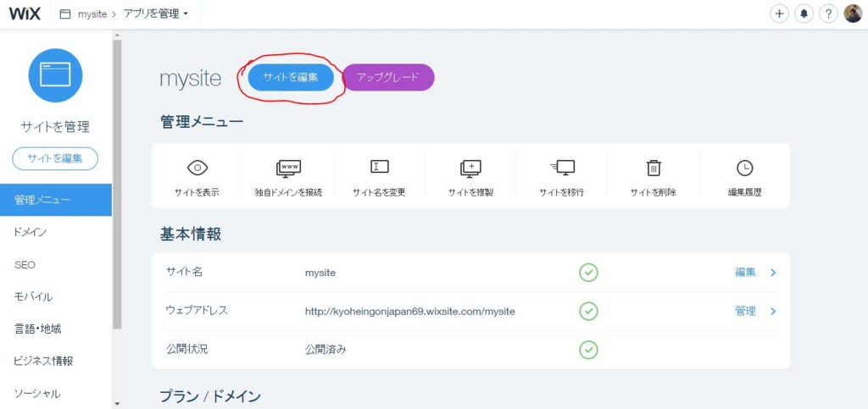Click the eye icon for サイトを表示
Screen dimensions: 868x409
(197, 167)
